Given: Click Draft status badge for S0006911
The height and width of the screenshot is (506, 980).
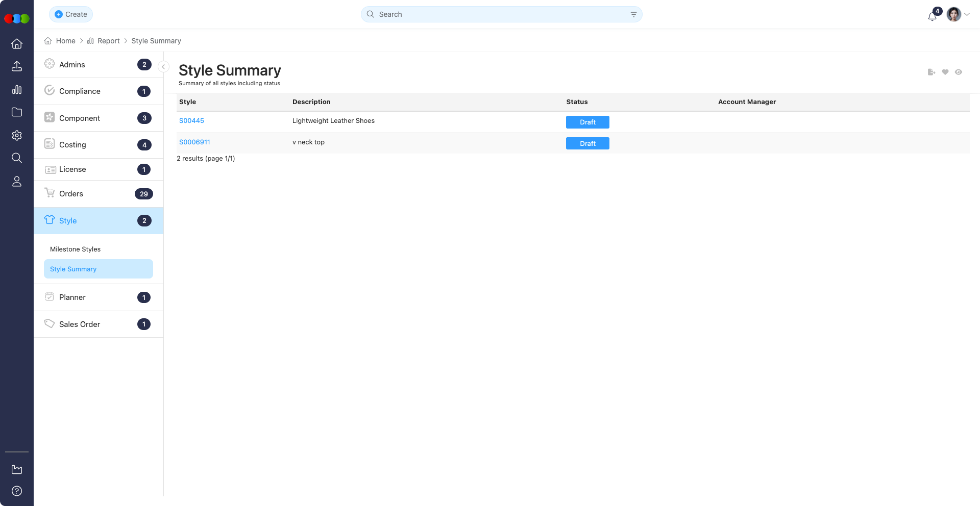Looking at the screenshot, I should 587,144.
